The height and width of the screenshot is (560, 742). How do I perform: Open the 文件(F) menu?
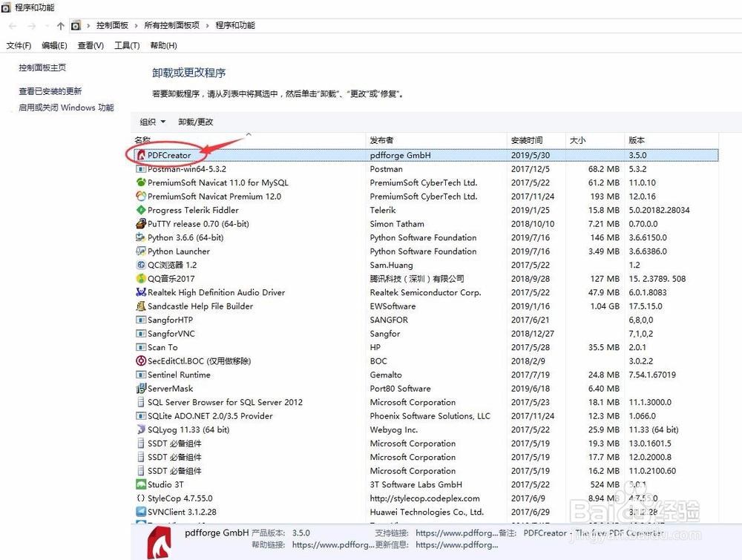click(x=19, y=45)
